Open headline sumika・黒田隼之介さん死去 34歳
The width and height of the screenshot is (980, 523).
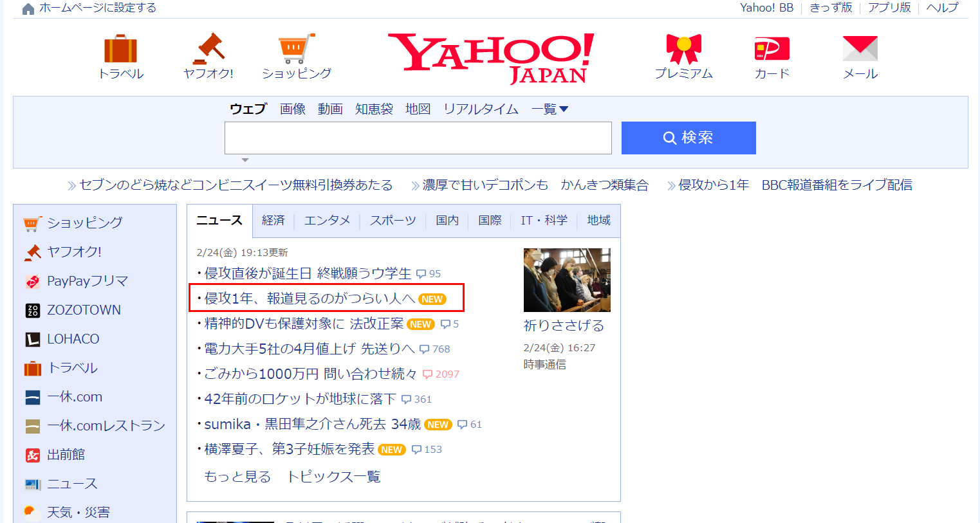pos(313,424)
